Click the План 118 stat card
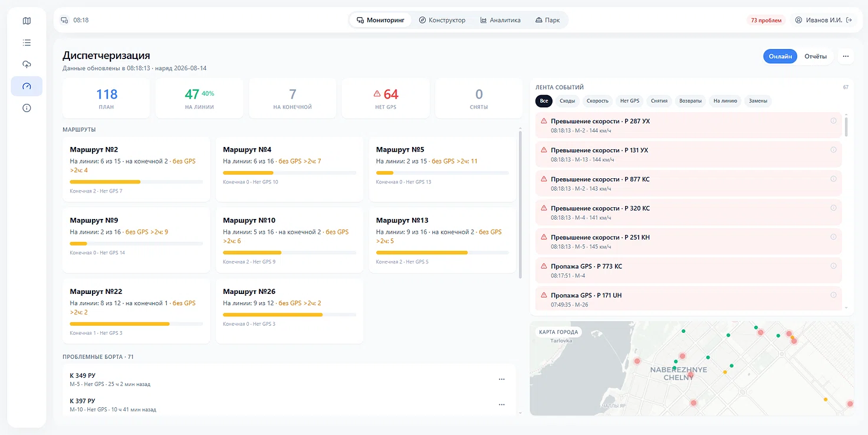 (x=106, y=99)
